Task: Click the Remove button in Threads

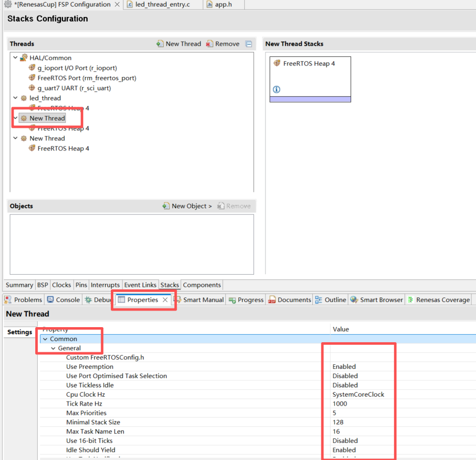Action: click(223, 44)
